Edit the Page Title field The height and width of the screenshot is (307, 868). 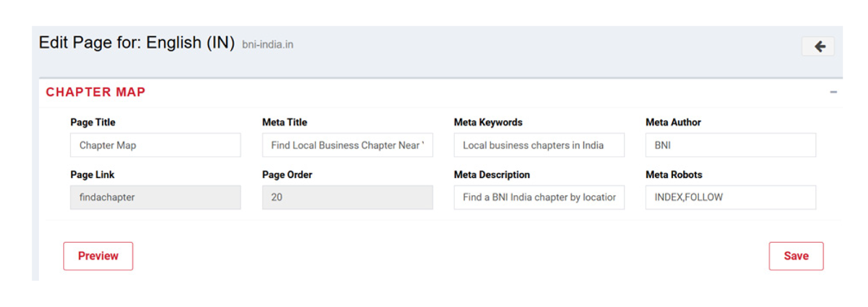point(155,145)
